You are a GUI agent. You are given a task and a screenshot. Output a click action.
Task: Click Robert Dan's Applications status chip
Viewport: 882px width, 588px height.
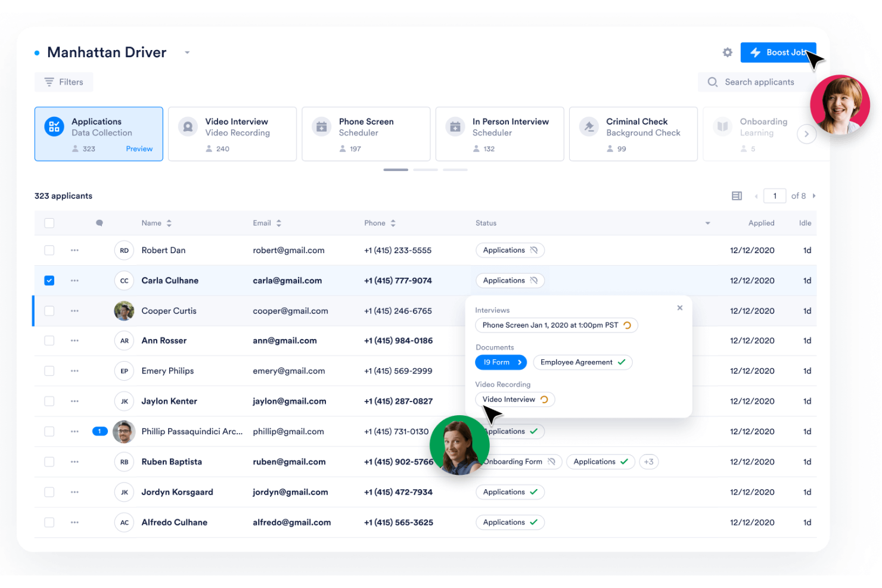(510, 250)
